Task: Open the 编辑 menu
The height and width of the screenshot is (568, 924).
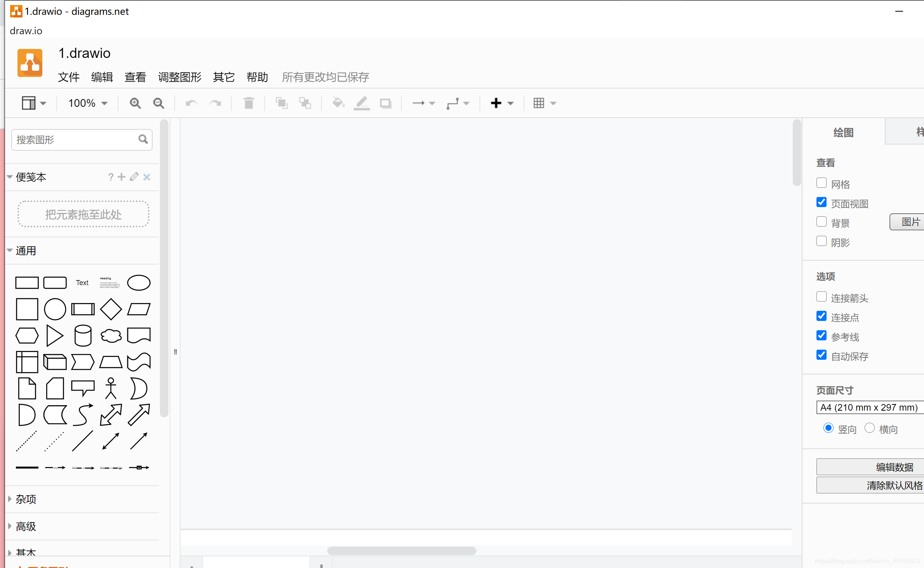Action: [102, 77]
